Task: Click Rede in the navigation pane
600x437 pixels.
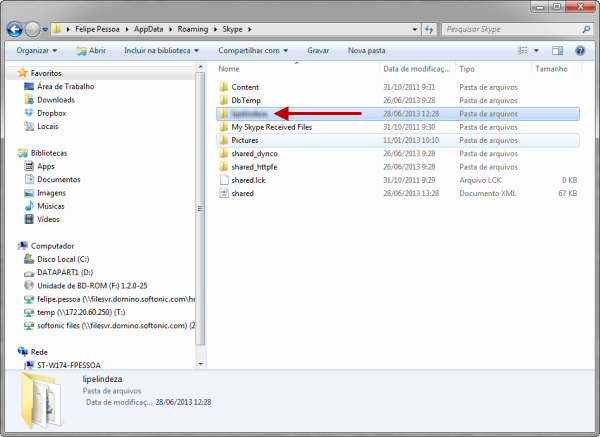Action: [39, 352]
